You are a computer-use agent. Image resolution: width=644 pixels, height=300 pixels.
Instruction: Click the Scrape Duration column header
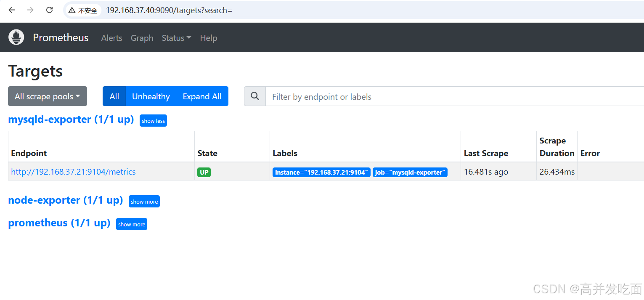557,147
